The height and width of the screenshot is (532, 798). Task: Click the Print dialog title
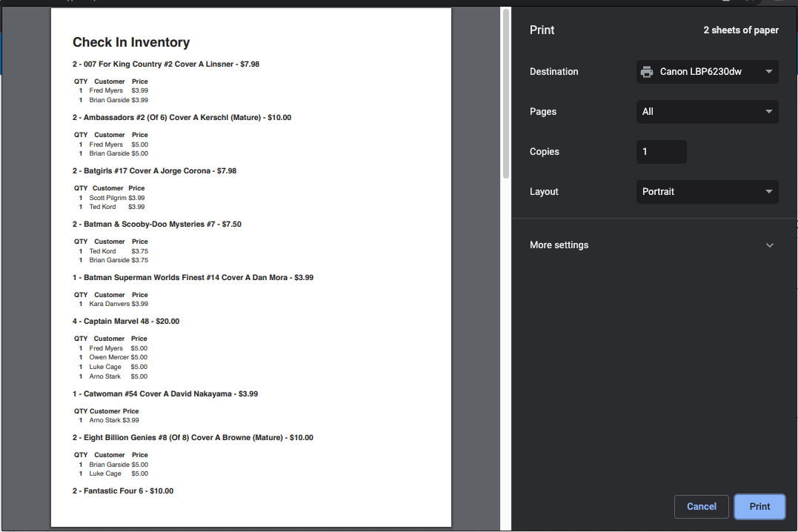tap(542, 30)
